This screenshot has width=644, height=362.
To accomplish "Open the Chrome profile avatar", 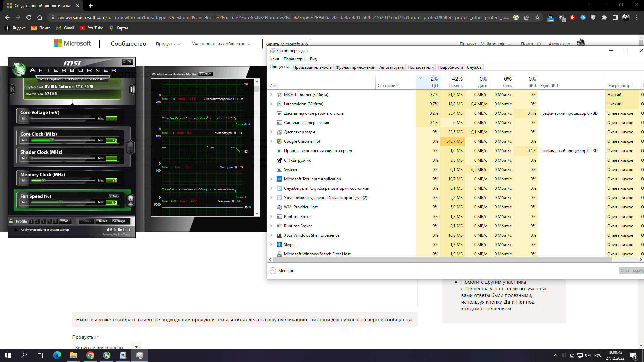I will pos(626,17).
